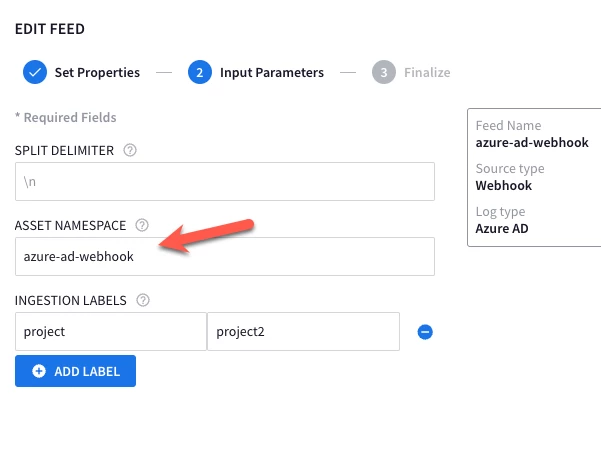Click the Webhook source type value
Image resolution: width=601 pixels, height=454 pixels.
pos(504,186)
